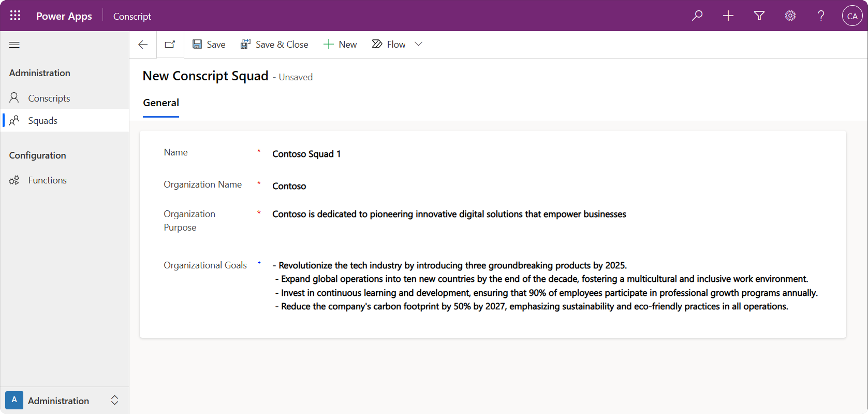Open the Flow menu button
868x414 pixels.
(389, 45)
